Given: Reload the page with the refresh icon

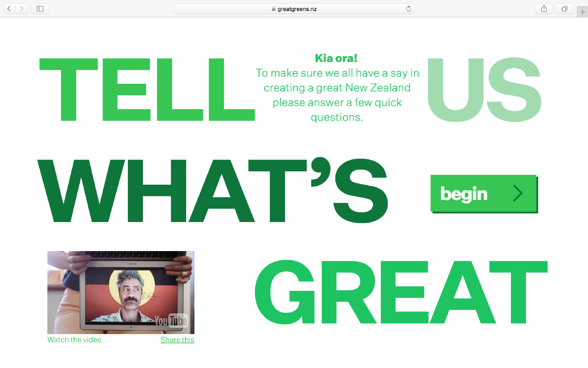Looking at the screenshot, I should (x=408, y=9).
